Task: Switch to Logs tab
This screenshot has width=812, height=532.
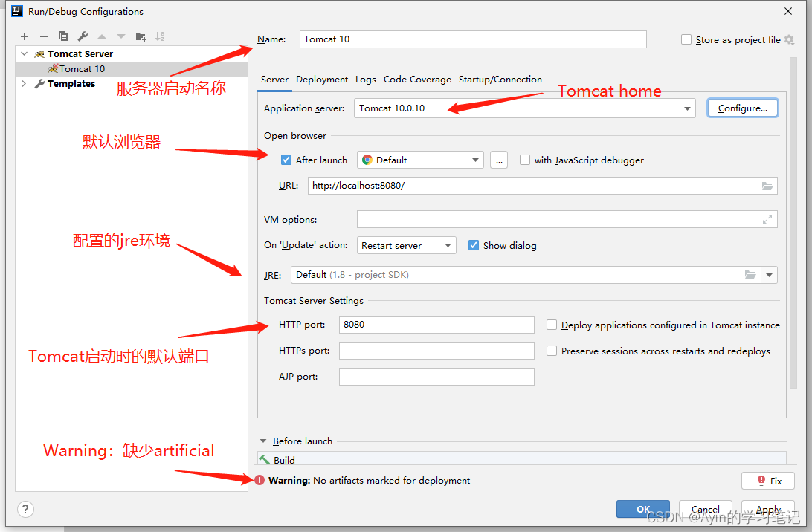Action: pyautogui.click(x=366, y=80)
